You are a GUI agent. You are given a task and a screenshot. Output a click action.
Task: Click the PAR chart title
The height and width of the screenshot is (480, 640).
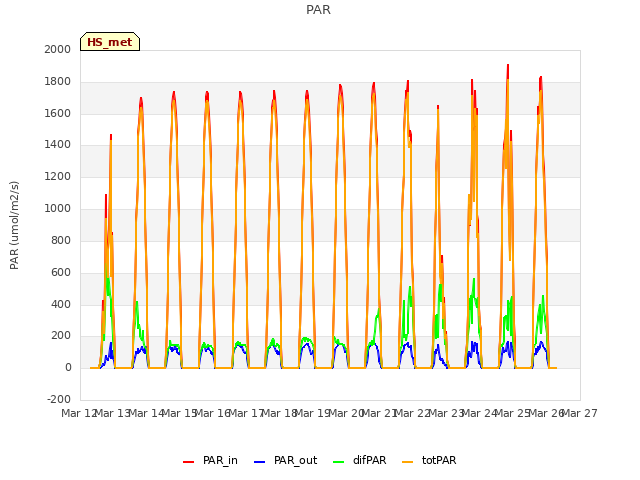click(x=318, y=10)
